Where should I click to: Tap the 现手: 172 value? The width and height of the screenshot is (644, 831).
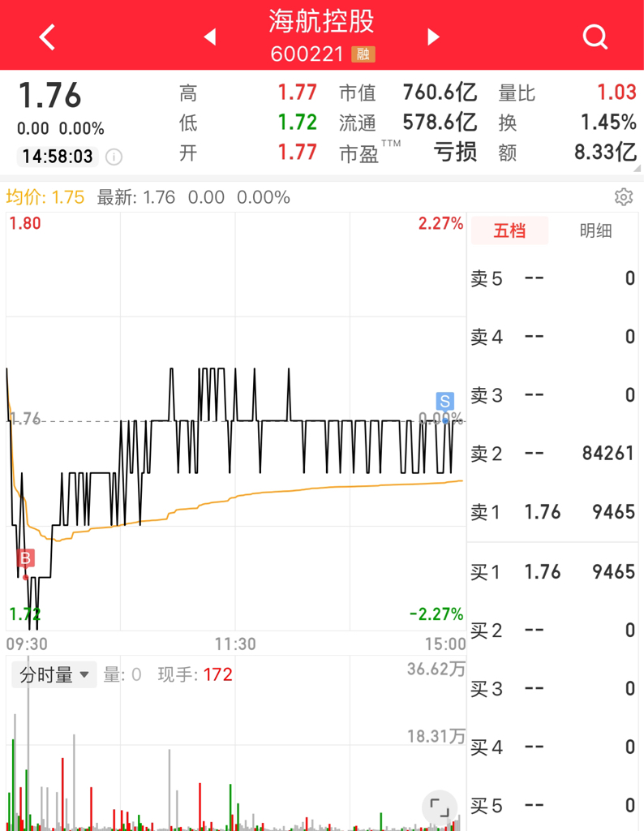(195, 674)
